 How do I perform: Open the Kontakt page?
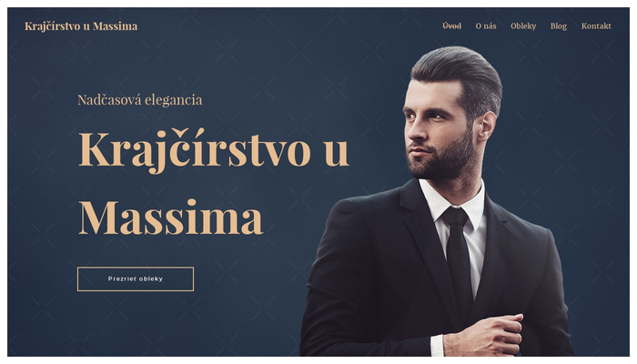tap(596, 26)
